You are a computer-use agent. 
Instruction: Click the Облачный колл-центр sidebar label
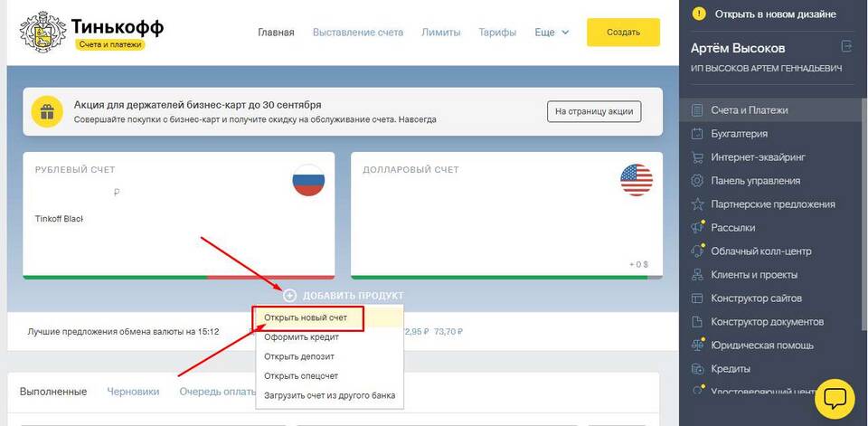[x=761, y=251]
